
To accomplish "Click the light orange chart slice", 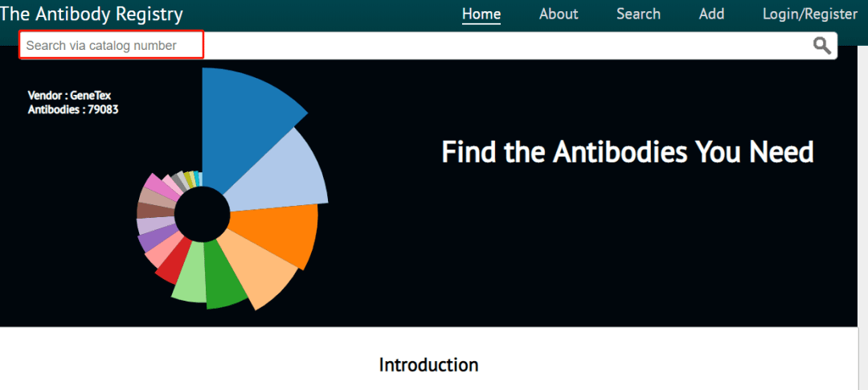I will pyautogui.click(x=257, y=269).
